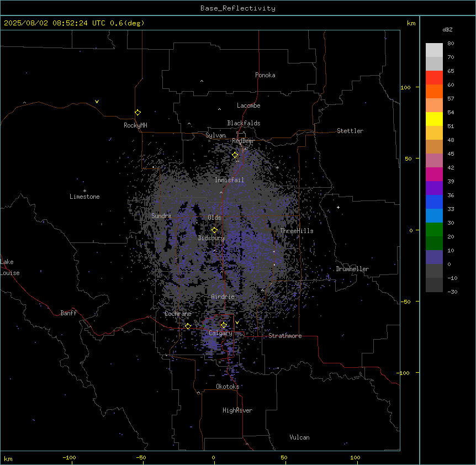The width and height of the screenshot is (476, 465).
Task: Select the Banff label
Action: (68, 313)
